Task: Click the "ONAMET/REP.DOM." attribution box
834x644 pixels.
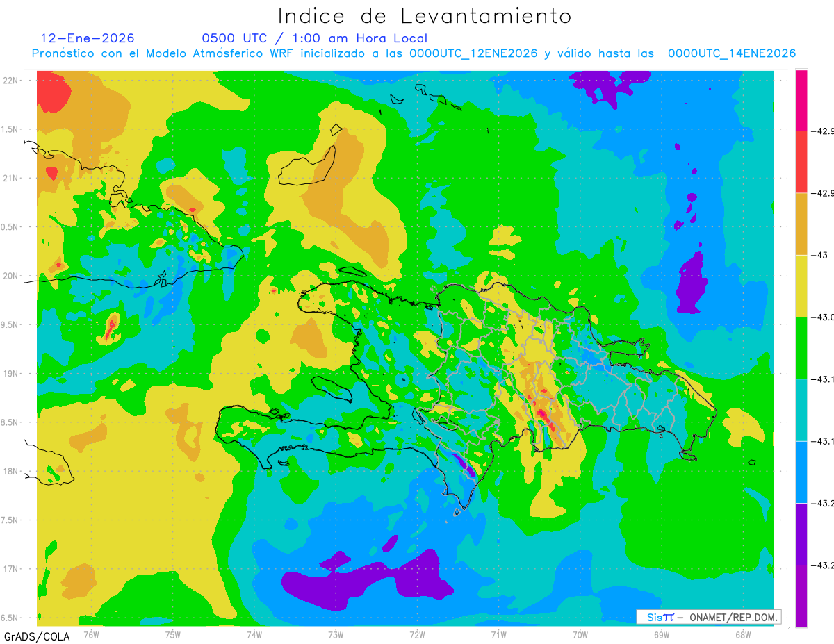Action: (x=709, y=617)
